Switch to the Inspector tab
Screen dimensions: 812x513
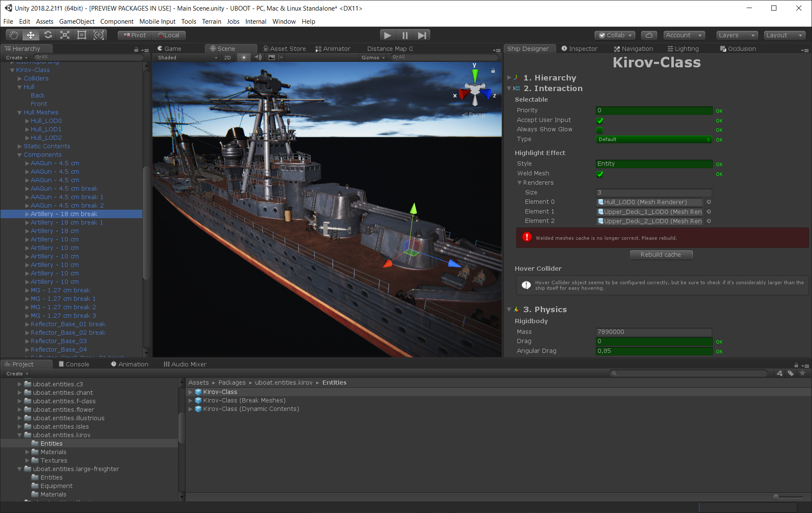pos(579,49)
